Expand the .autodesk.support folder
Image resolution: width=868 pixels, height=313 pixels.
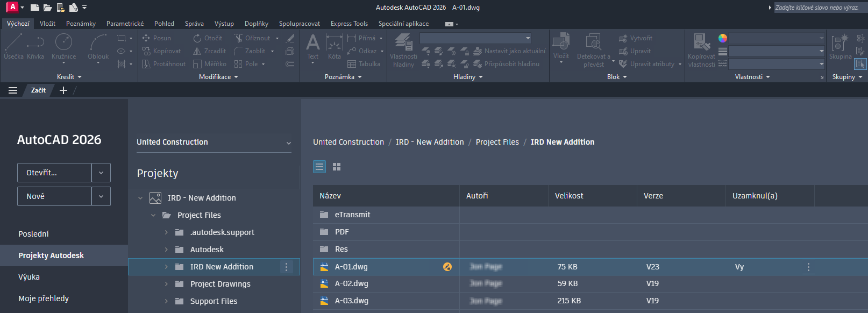coord(166,232)
